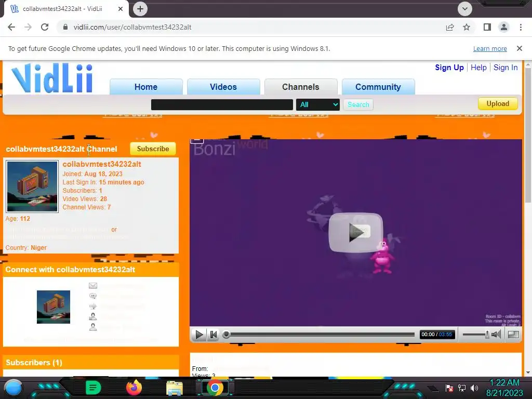Click the page vertical scrollbar
532x399 pixels.
tap(528, 136)
